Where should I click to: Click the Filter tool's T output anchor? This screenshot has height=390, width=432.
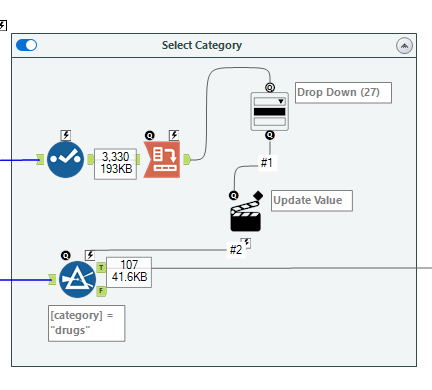click(101, 267)
